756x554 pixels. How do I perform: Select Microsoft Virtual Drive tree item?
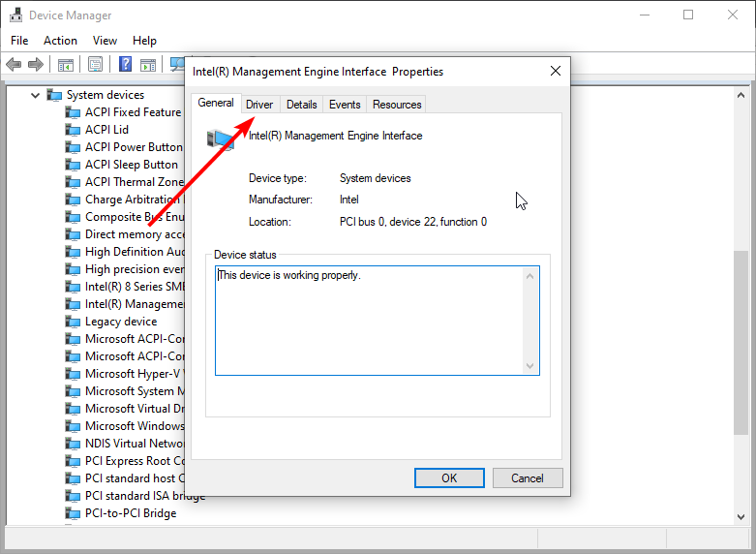[x=135, y=409]
